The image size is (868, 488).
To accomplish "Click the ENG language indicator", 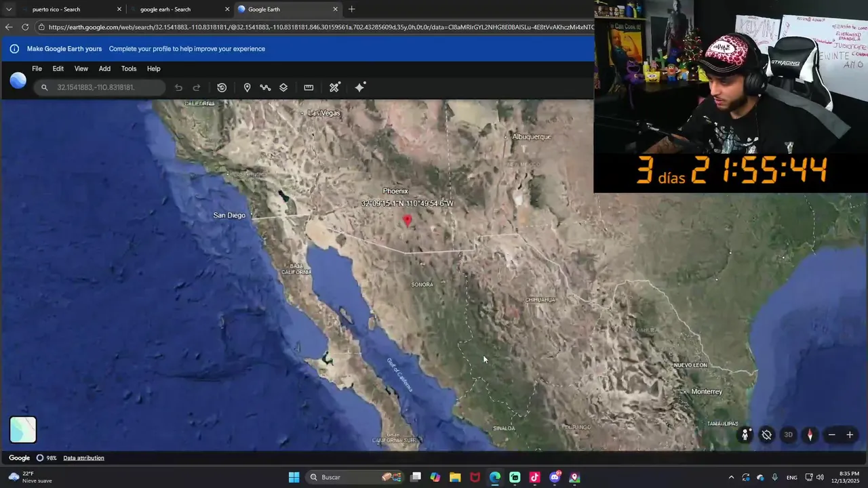I will pos(791,478).
